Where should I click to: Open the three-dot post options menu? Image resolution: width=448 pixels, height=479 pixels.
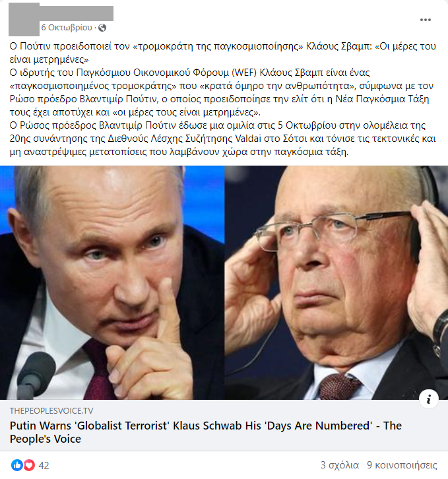click(425, 20)
